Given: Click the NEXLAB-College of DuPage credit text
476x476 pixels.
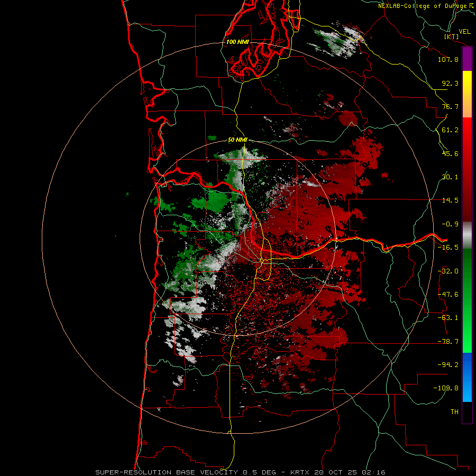Looking at the screenshot, I should tap(426, 6).
